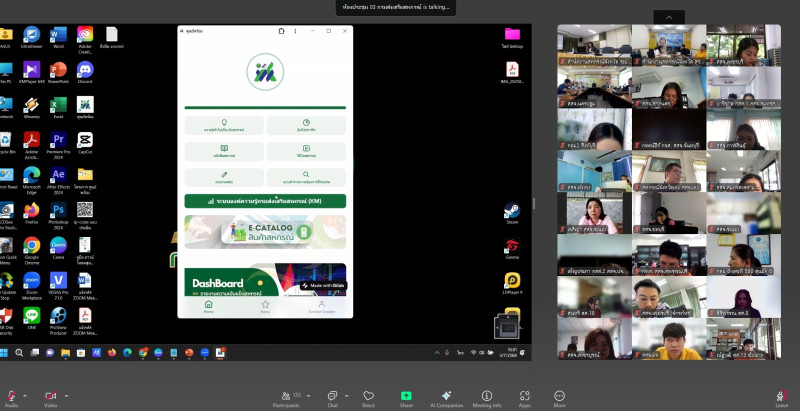Click the Windows taskbar search icon
This screenshot has width=800, height=411.
point(19,352)
